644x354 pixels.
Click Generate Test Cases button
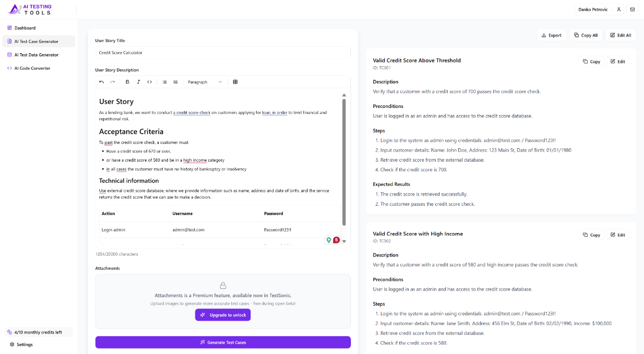pyautogui.click(x=223, y=342)
